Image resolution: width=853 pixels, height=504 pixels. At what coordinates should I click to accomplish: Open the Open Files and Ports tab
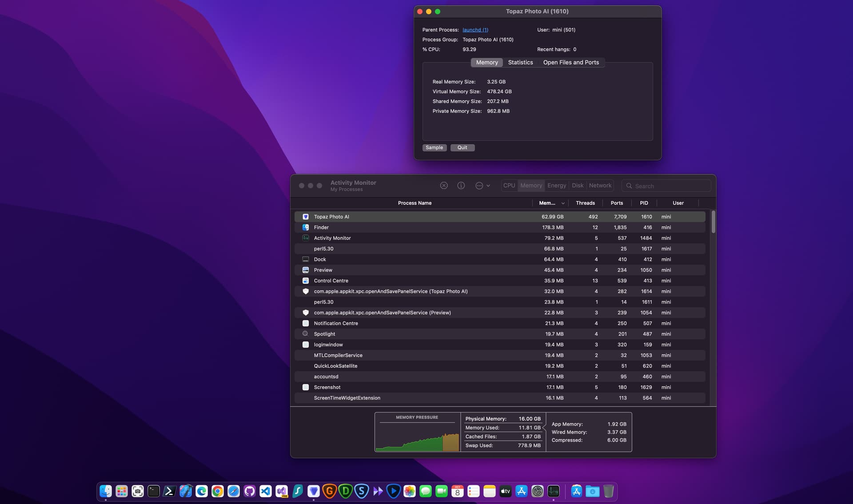coord(570,63)
